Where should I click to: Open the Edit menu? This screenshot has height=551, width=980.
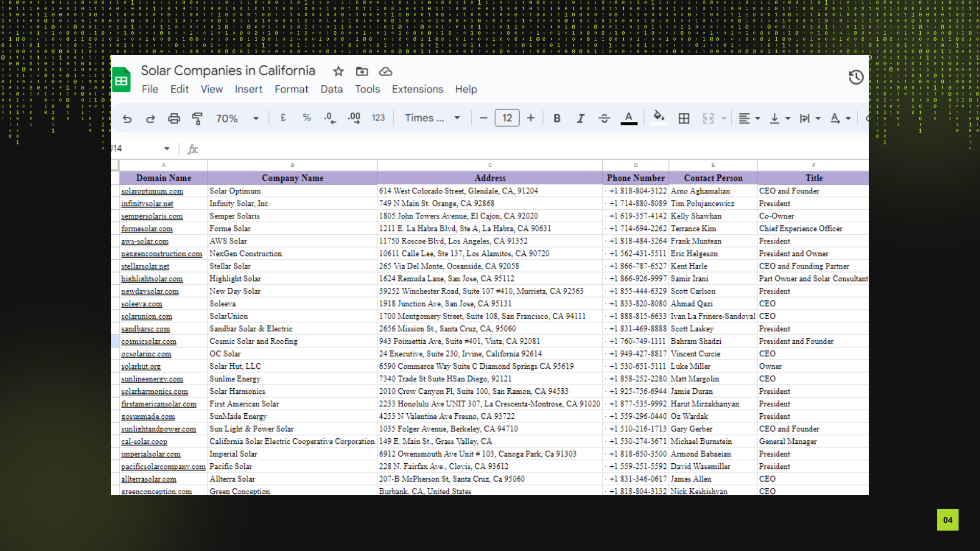(x=180, y=89)
